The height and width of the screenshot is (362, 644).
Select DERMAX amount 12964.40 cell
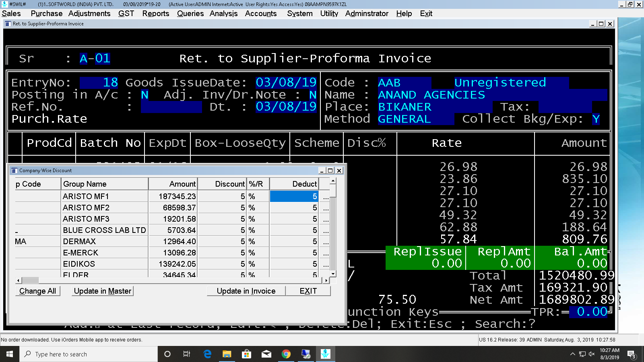coord(173,241)
